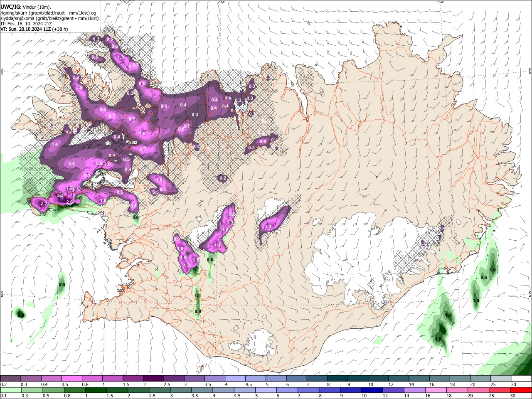Screen dimensions: 532x399
Task: Pick the bright red rain swatch labeled 30
Action: (521, 390)
